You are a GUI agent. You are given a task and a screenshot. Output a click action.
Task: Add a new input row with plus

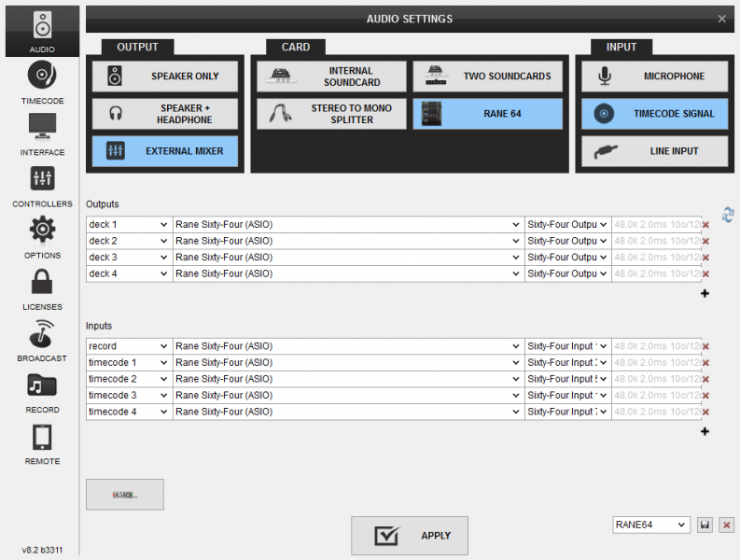click(x=705, y=431)
